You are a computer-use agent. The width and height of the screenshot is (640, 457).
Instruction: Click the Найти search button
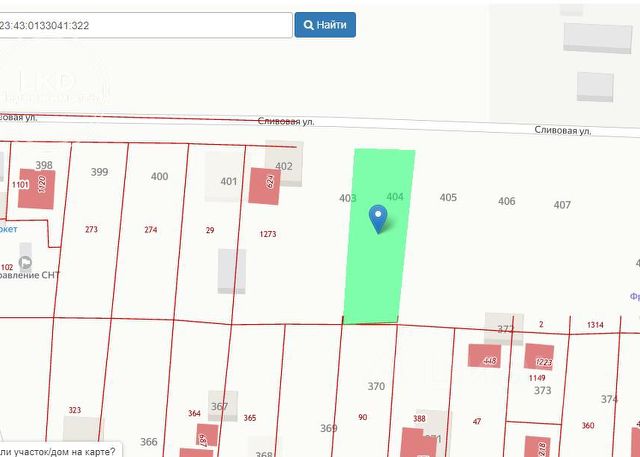pos(325,25)
